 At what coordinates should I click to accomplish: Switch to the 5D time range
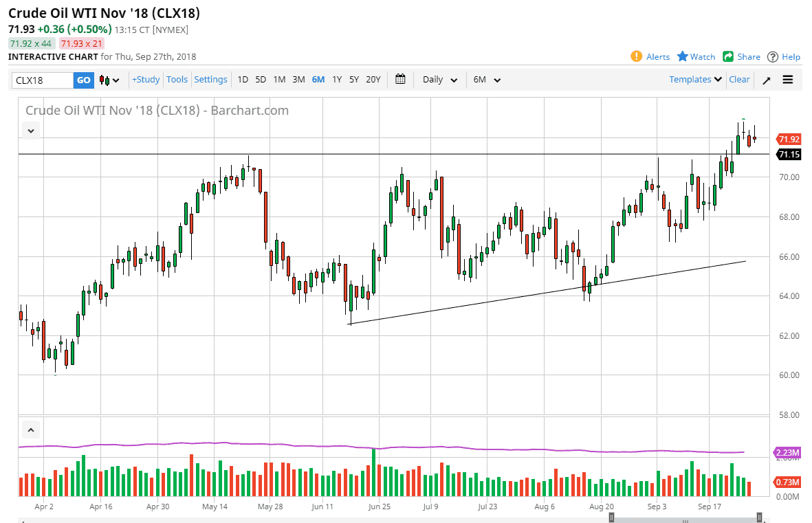coord(261,80)
